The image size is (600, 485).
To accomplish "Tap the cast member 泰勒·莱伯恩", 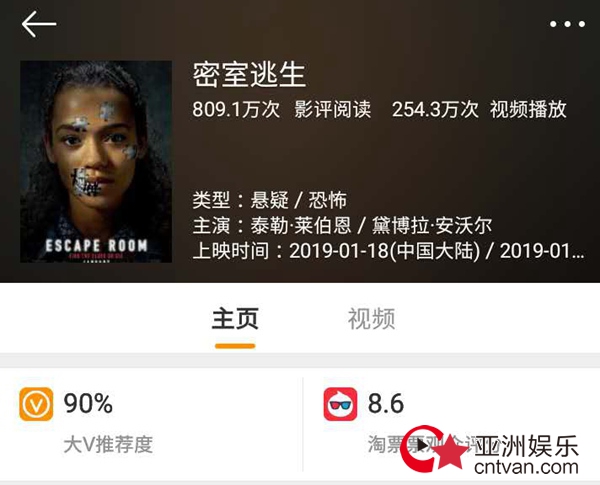I will tap(301, 225).
